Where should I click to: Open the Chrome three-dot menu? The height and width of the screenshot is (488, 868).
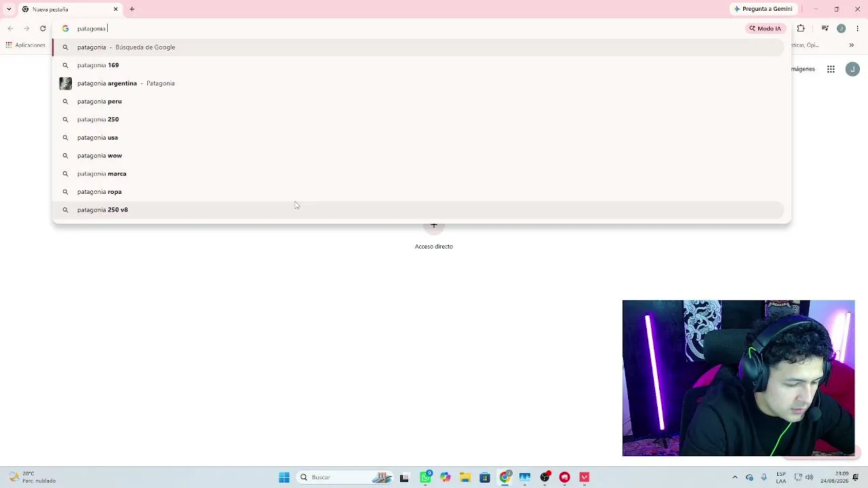[858, 28]
